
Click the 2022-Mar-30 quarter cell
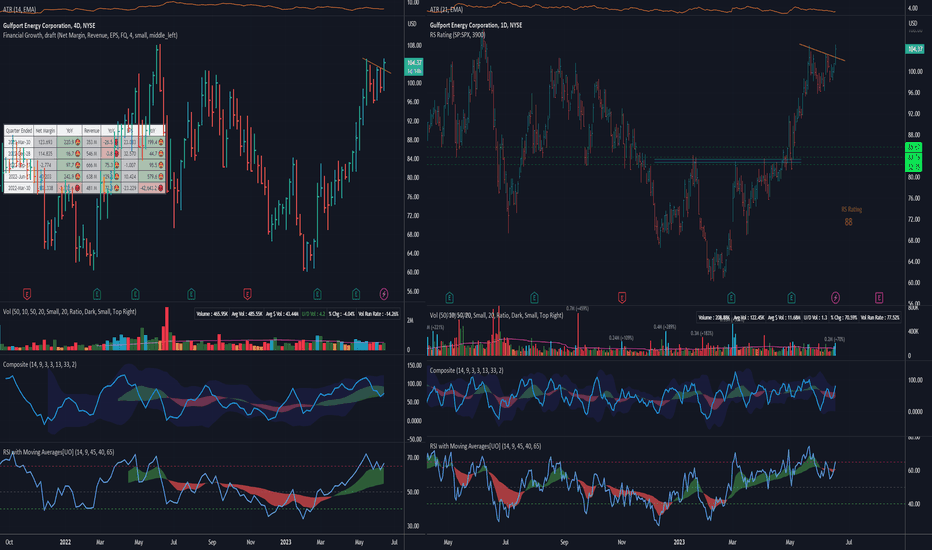pyautogui.click(x=18, y=188)
